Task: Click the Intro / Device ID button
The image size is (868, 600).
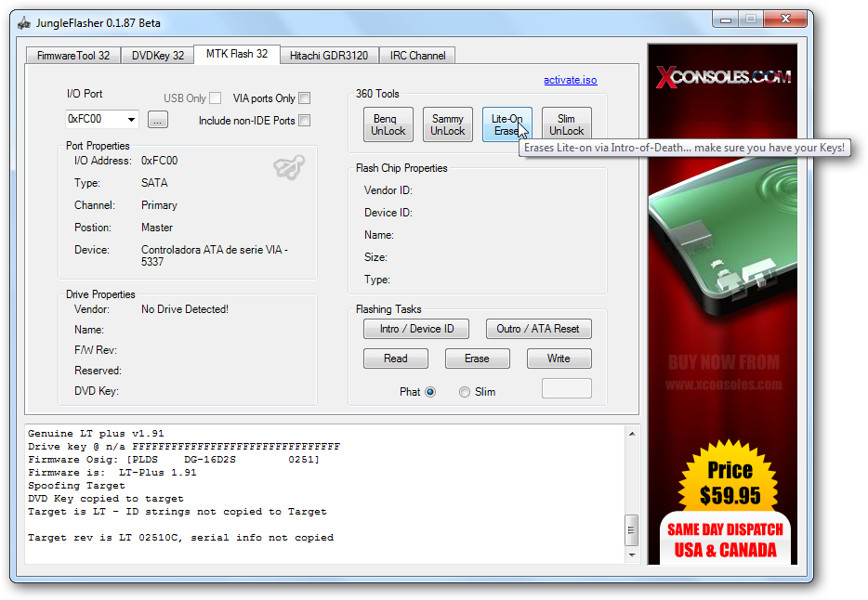Action: tap(416, 329)
